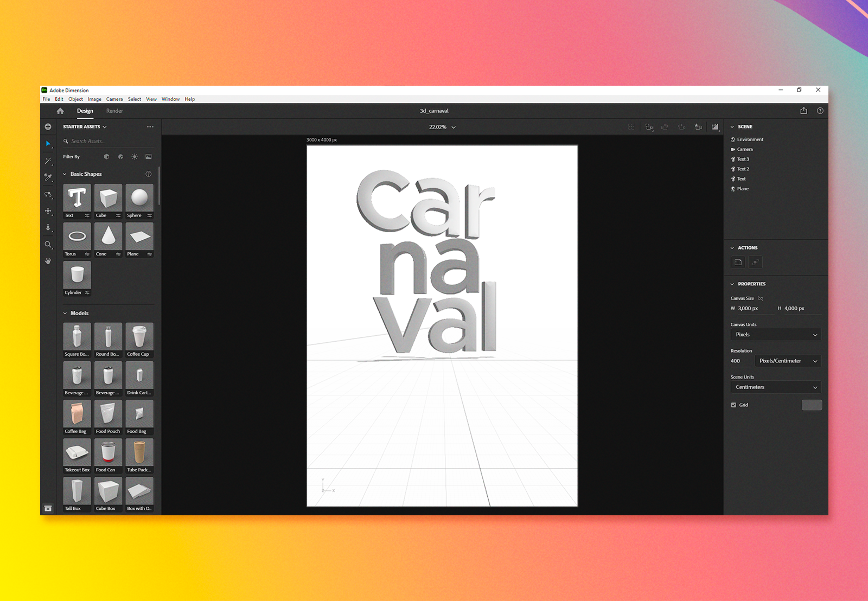Collapse the Models section

[65, 314]
